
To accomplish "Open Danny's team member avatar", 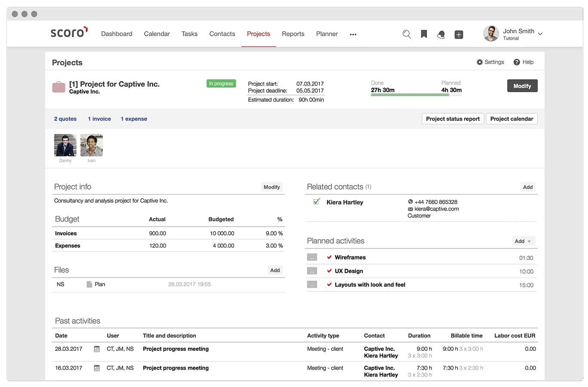I will tap(65, 145).
